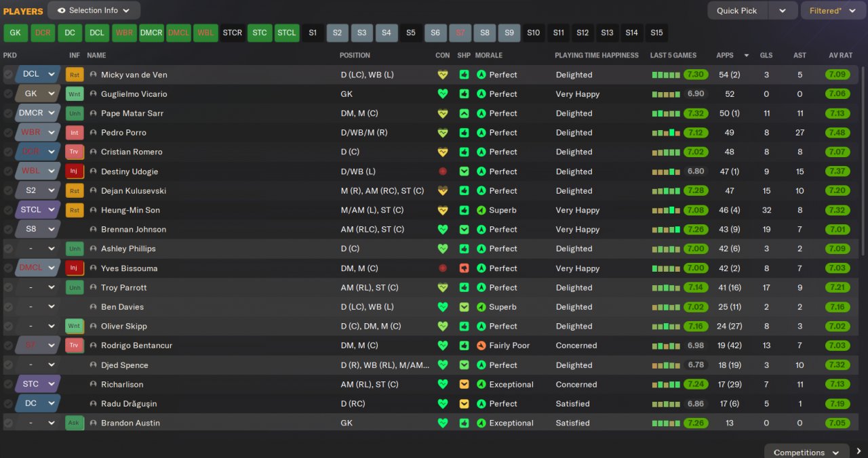Click Oliver Skipp's Wnt status icon
Screen dimensions: 868x458
point(75,326)
